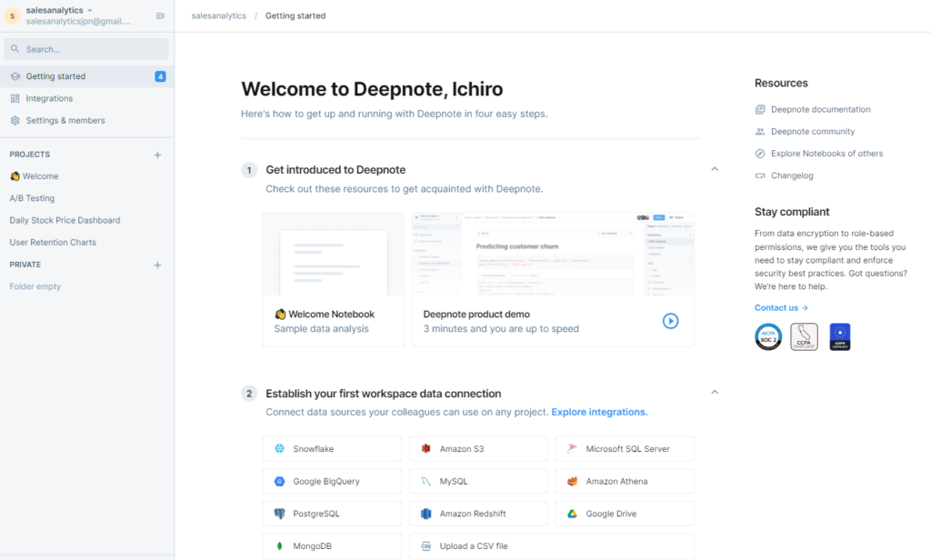Select the Google BigQuery data source
Image resolution: width=931 pixels, height=560 pixels.
point(332,482)
